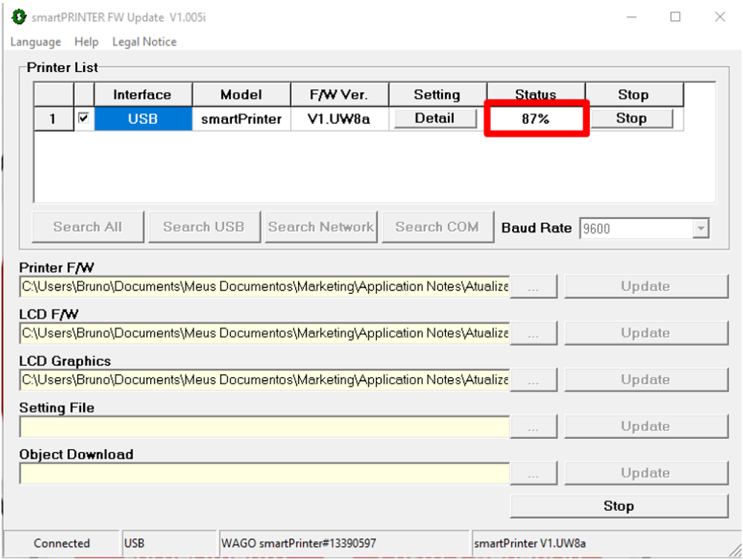The height and width of the screenshot is (560, 743).
Task: Open the Help menu
Action: tap(86, 42)
